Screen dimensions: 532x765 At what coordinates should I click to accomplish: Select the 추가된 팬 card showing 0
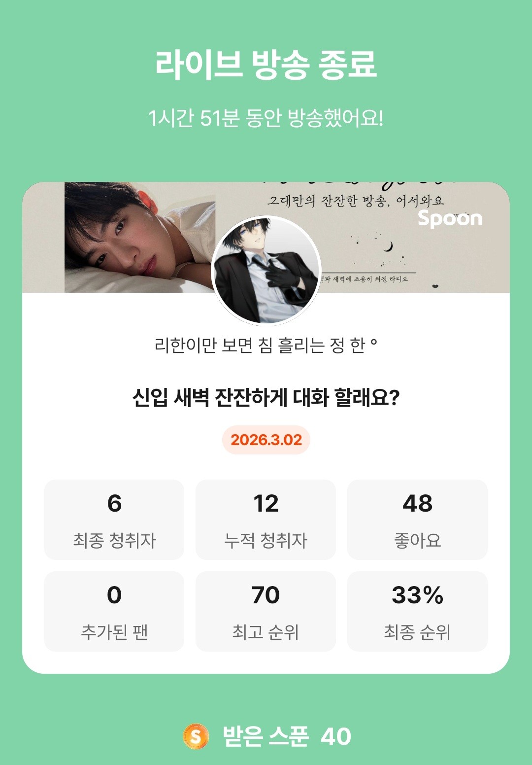coord(114,611)
